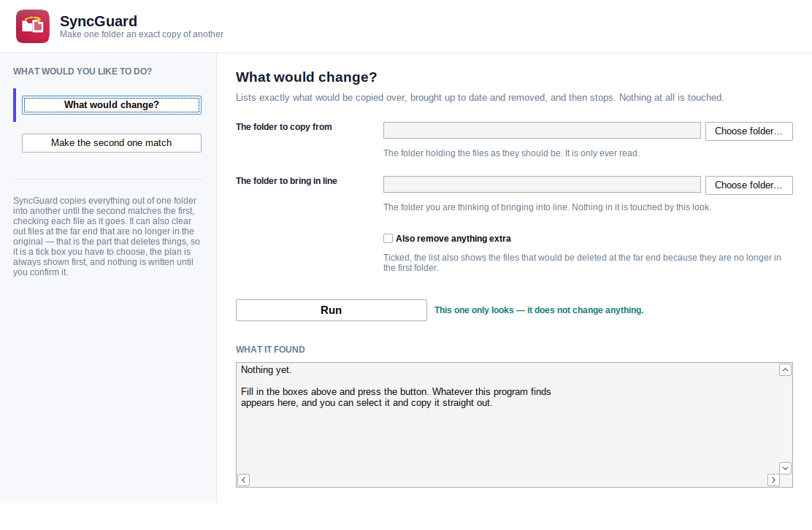Click inside the 'What it found' output box
Image resolution: width=812 pixels, height=530 pixels.
click(514, 424)
